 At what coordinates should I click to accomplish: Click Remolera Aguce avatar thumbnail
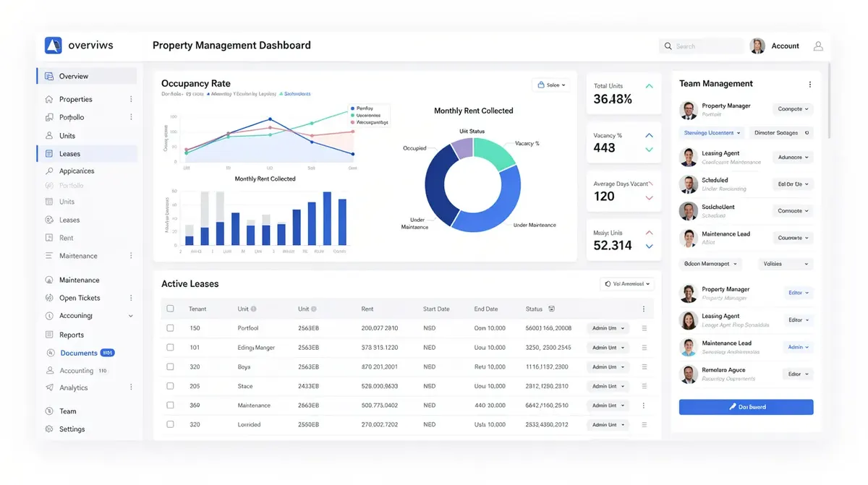689,374
